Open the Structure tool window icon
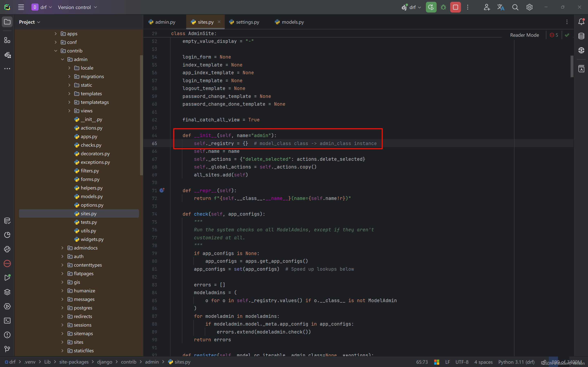 point(7,40)
